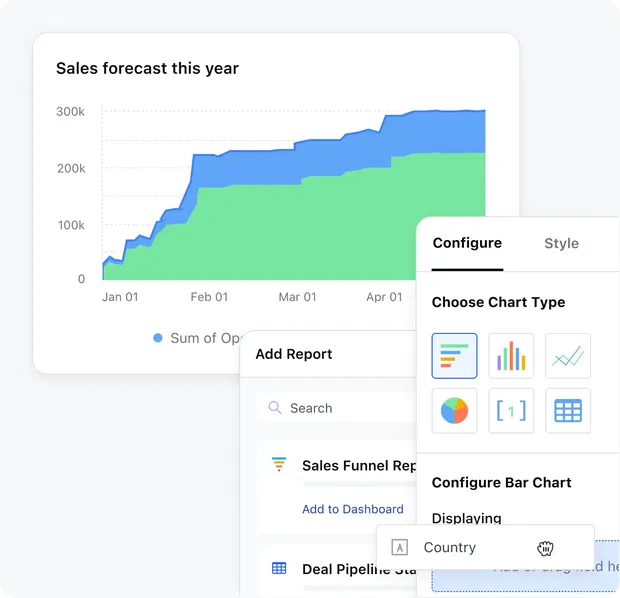Click the 200k y-axis label
The image size is (620, 598).
tap(71, 168)
